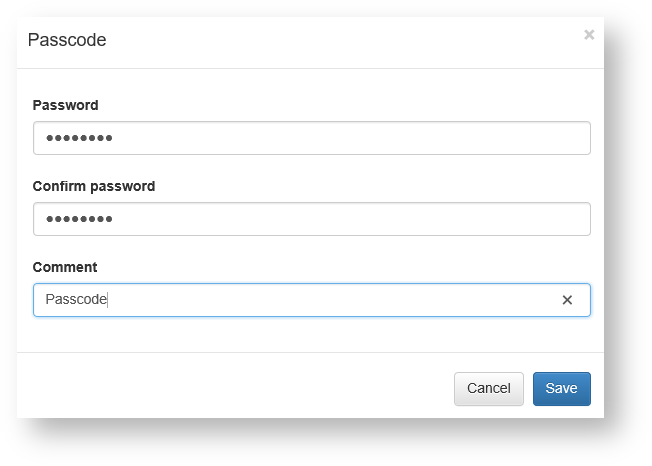Click the Save button

click(x=561, y=388)
